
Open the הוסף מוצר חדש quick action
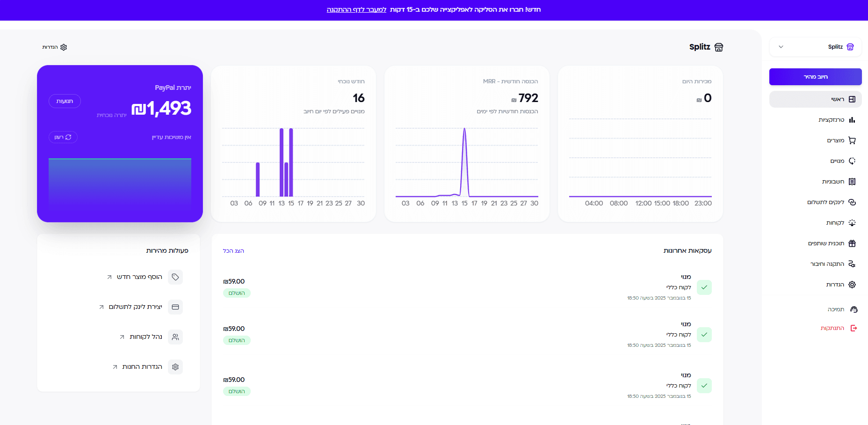(139, 277)
